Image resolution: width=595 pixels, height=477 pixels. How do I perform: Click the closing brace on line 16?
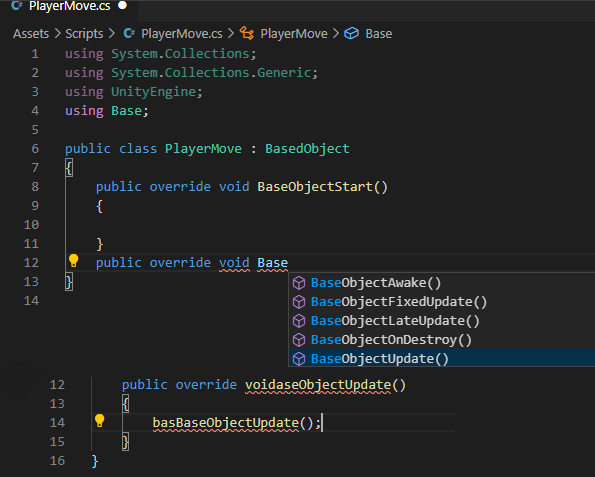(95, 461)
